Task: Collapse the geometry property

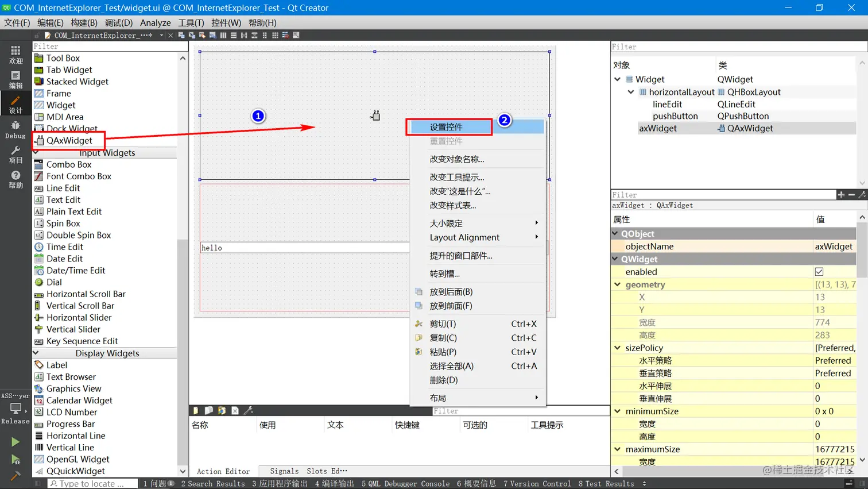Action: tap(618, 284)
